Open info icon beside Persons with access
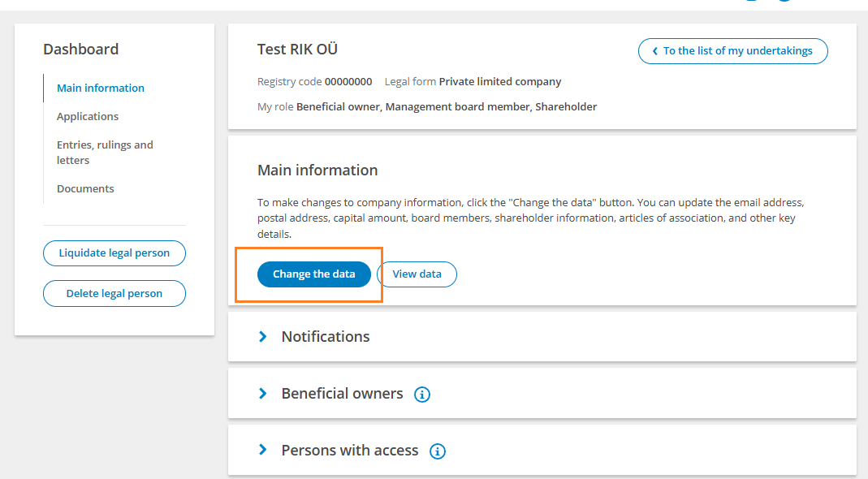Screen dimensions: 868x479 click(x=438, y=451)
